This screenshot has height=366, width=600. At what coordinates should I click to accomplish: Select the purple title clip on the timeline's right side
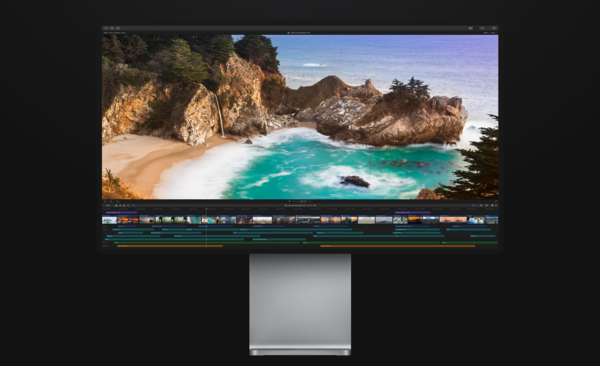(412, 212)
